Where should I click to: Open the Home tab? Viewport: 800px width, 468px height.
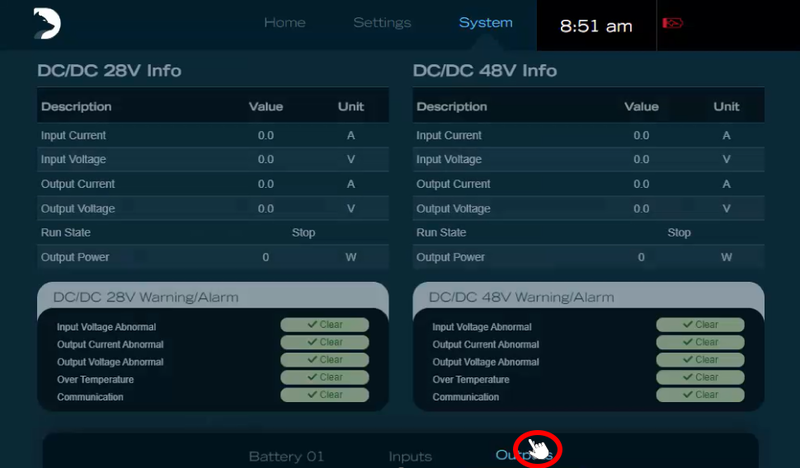point(285,23)
